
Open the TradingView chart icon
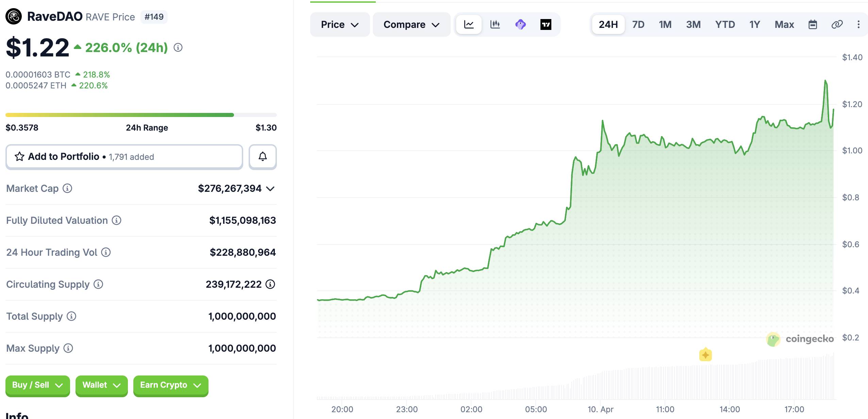(546, 24)
